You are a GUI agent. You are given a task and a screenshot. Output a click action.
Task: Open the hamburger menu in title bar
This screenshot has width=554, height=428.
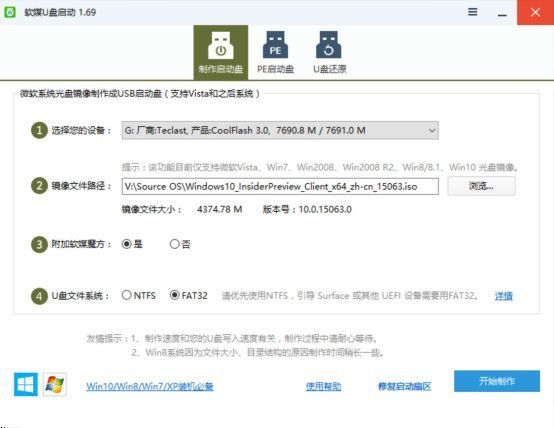473,12
